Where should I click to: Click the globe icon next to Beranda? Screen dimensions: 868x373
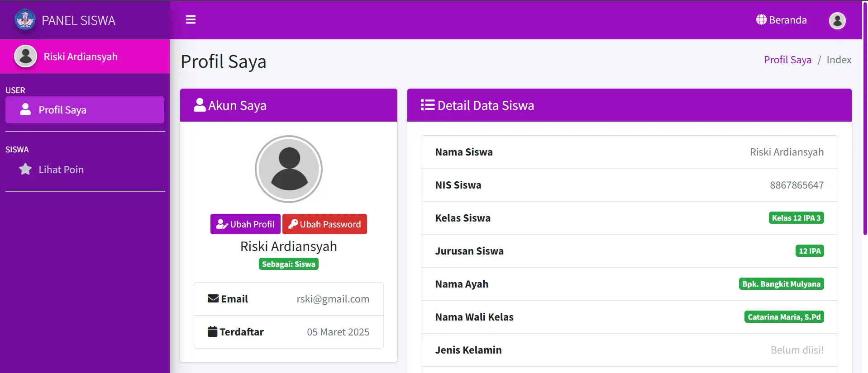pos(761,20)
